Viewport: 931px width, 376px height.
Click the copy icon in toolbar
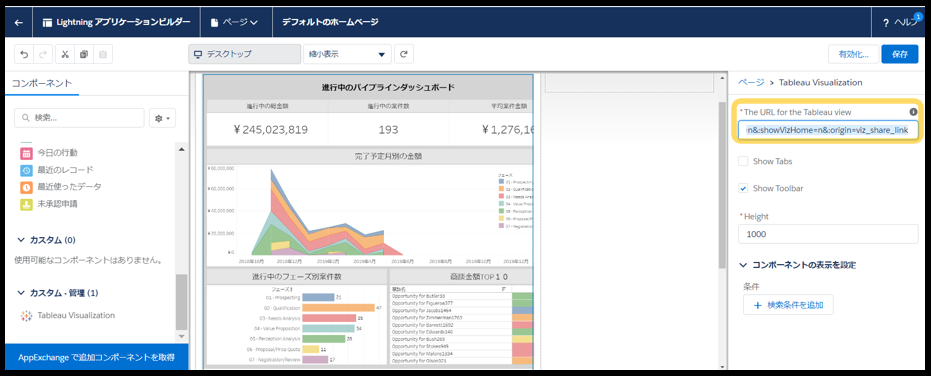[x=84, y=54]
